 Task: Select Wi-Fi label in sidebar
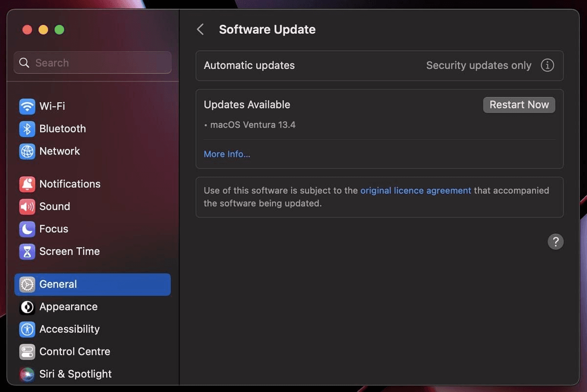(x=52, y=106)
